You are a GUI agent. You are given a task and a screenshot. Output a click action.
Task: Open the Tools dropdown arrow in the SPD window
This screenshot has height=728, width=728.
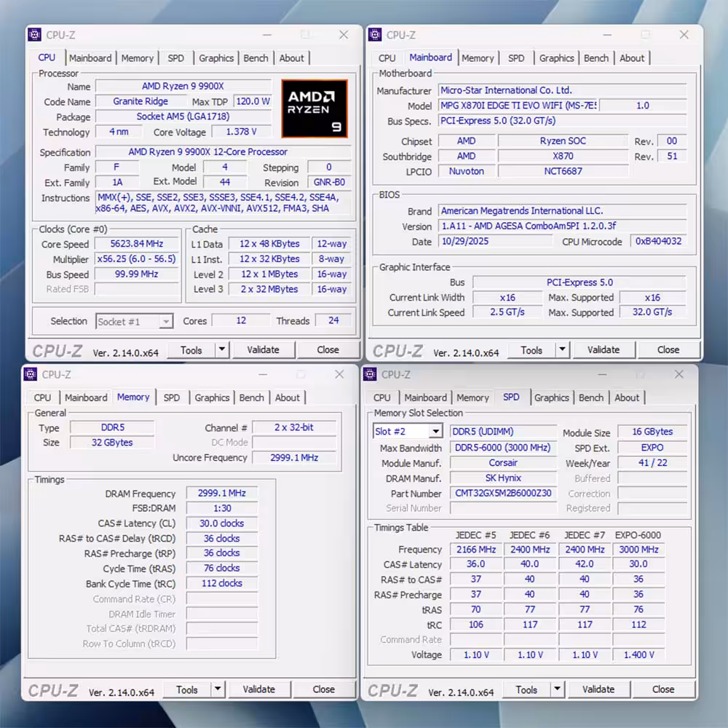(x=557, y=689)
